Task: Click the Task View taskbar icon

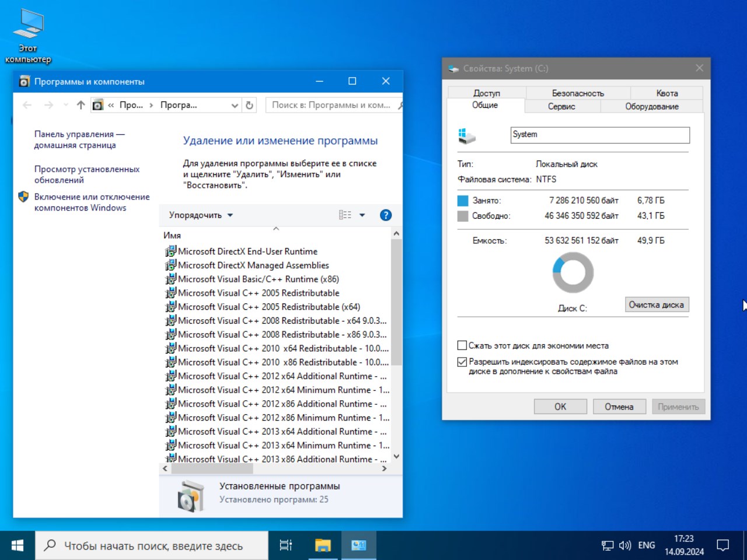Action: tap(286, 545)
